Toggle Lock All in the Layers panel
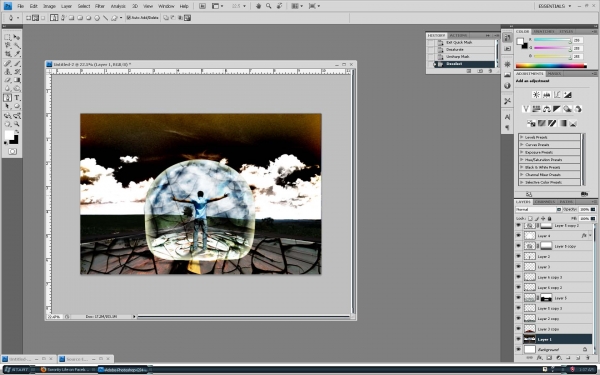The image size is (600, 375). (x=549, y=218)
